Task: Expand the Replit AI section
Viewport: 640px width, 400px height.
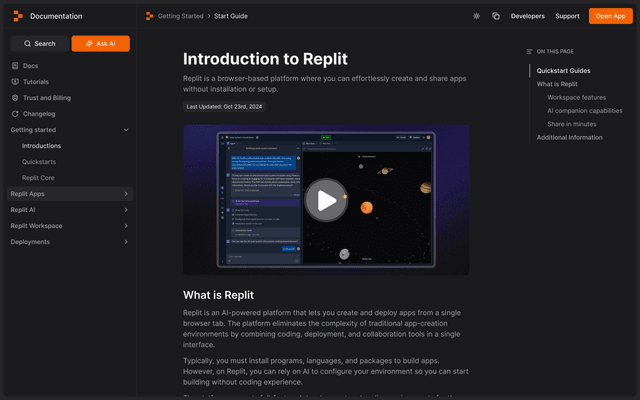Action: point(125,210)
